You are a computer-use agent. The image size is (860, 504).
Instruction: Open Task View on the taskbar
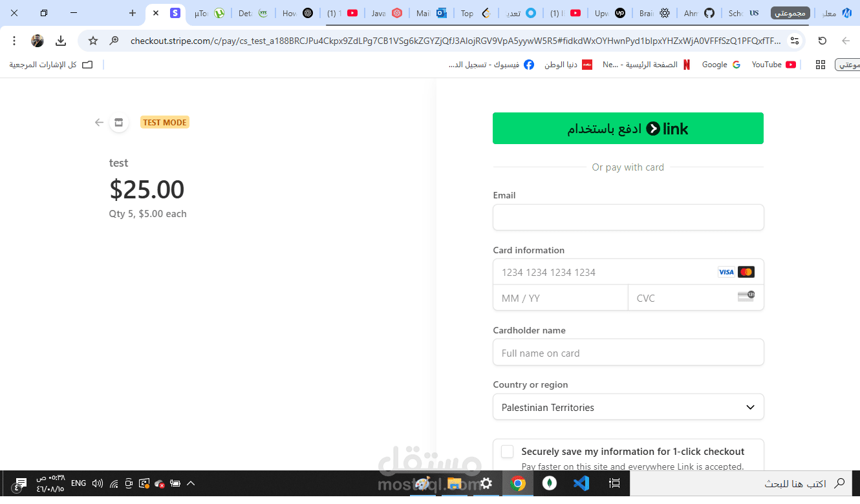614,483
